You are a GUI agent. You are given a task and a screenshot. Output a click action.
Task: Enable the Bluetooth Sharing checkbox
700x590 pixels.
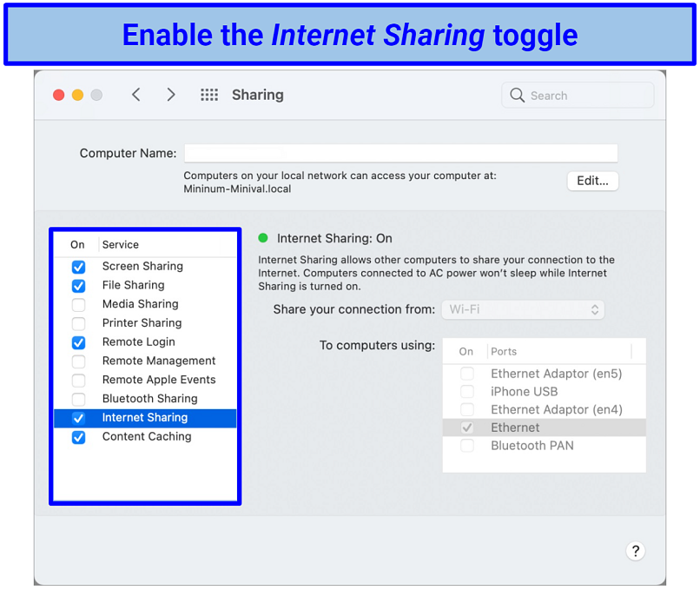coord(78,399)
